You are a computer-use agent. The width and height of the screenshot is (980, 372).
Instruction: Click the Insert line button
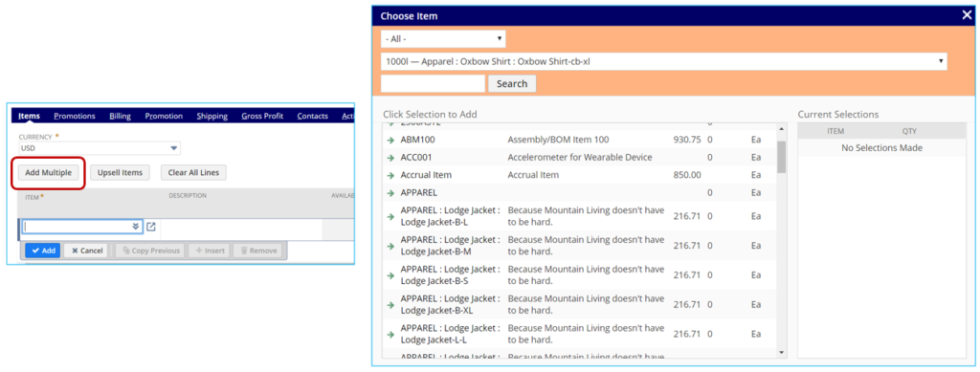[x=210, y=251]
